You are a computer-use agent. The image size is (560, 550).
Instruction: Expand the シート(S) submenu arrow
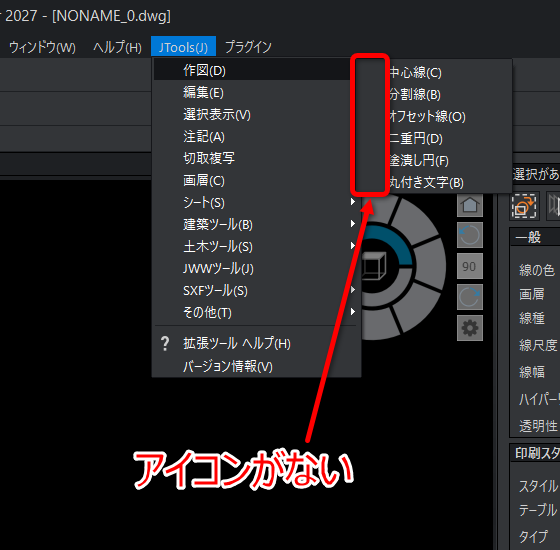353,202
